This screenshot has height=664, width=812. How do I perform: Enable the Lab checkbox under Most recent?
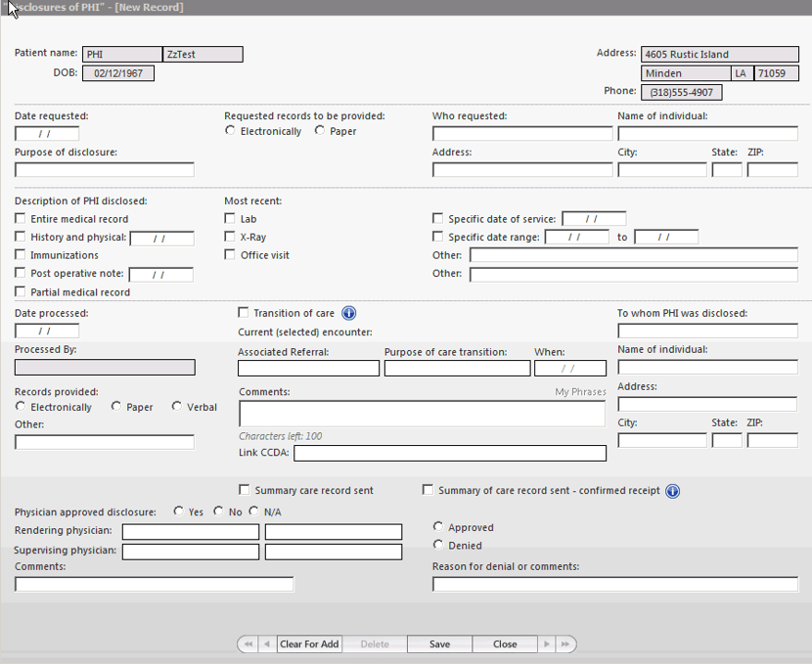[231, 218]
